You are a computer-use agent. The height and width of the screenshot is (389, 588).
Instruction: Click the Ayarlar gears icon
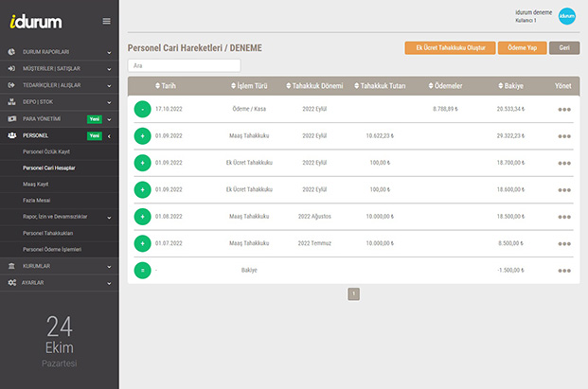pos(12,283)
